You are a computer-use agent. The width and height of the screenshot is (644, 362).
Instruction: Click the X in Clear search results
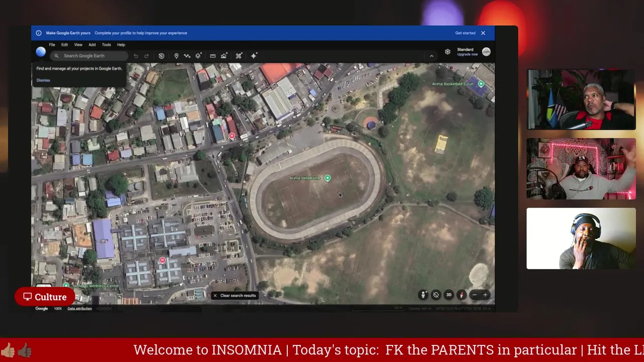click(x=215, y=296)
